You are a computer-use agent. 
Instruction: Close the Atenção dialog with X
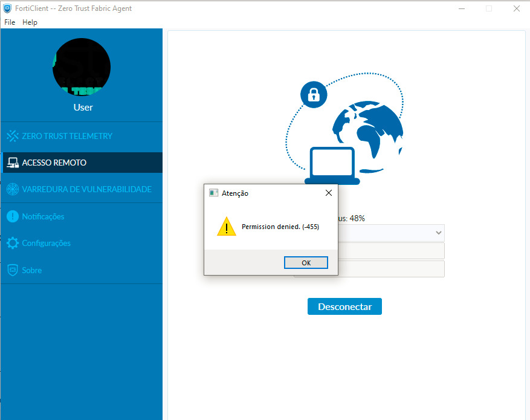point(329,193)
